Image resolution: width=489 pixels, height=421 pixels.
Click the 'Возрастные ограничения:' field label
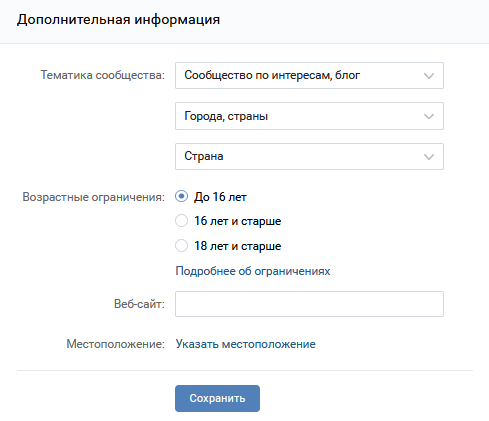(94, 197)
